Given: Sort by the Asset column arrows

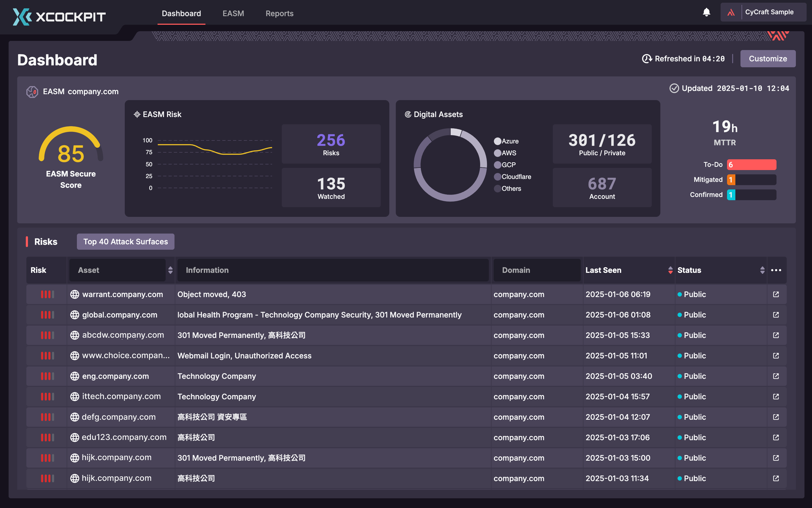Looking at the screenshot, I should 170,270.
